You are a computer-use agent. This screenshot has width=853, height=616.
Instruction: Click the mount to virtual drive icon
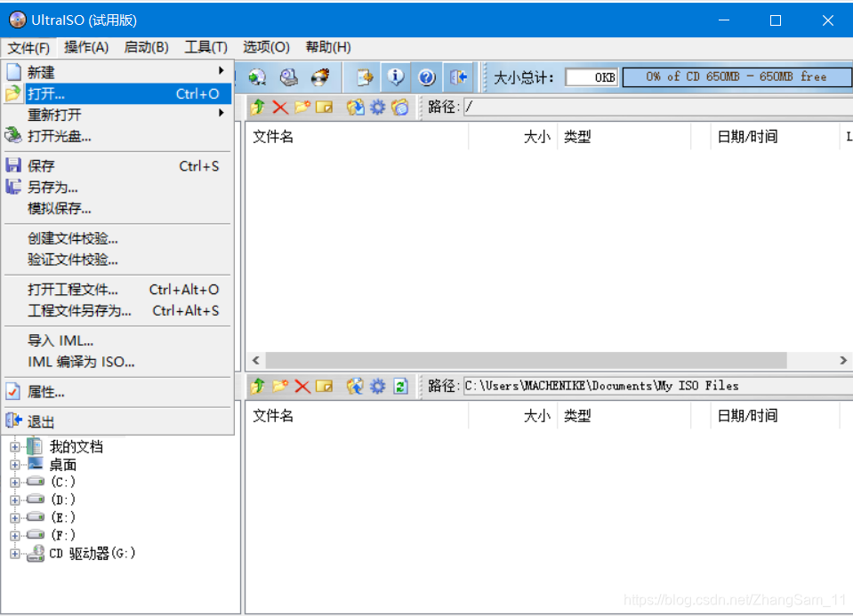[x=288, y=77]
